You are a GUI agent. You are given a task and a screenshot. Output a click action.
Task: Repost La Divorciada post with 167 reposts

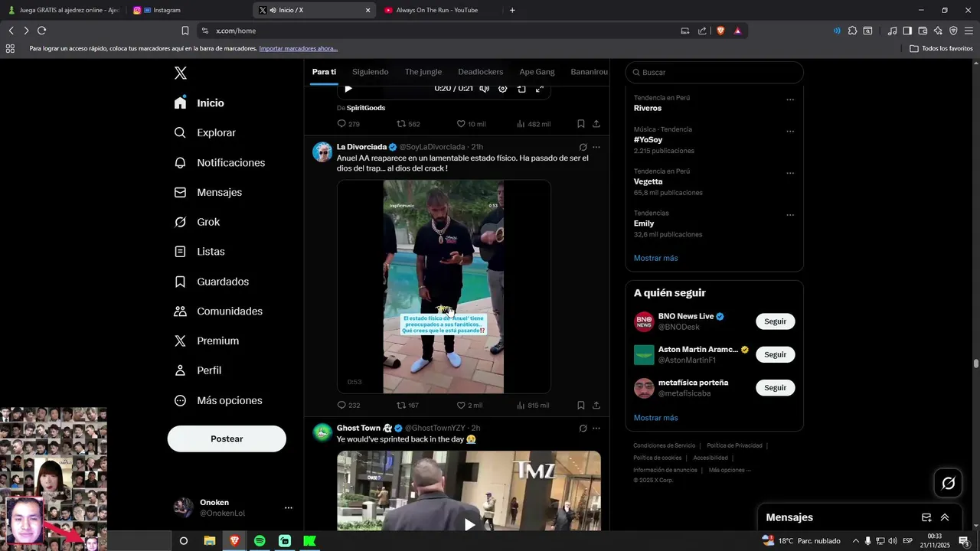[x=407, y=406]
